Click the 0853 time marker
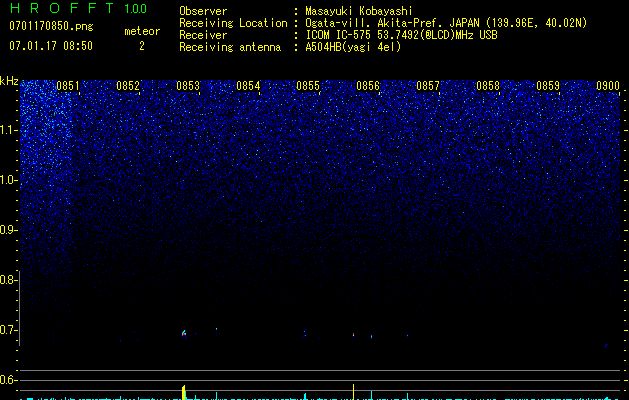Viewport: 629px width, 400px height. point(188,86)
